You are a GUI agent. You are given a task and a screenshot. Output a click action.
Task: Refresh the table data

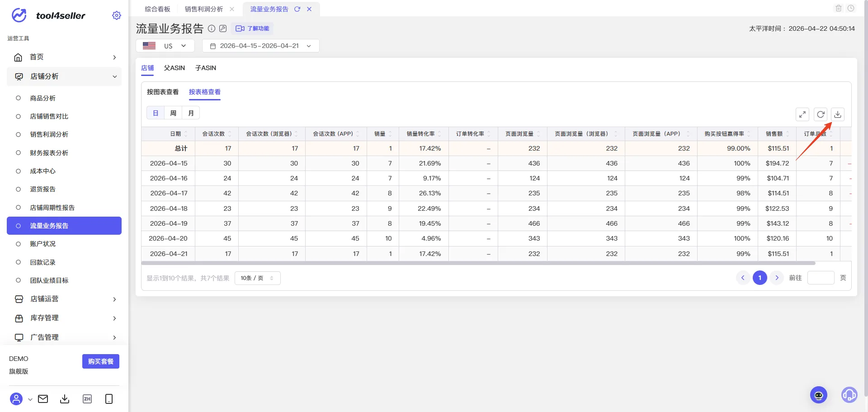pos(821,114)
